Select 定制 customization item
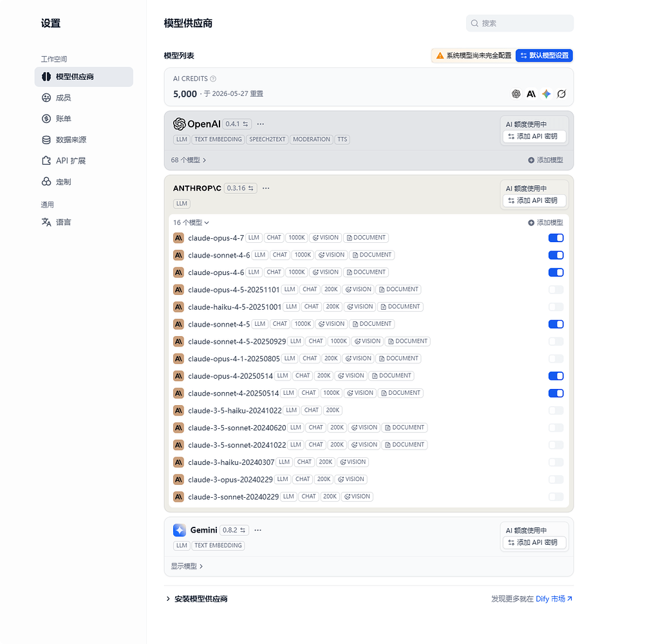This screenshot has height=644, width=645. tap(84, 182)
